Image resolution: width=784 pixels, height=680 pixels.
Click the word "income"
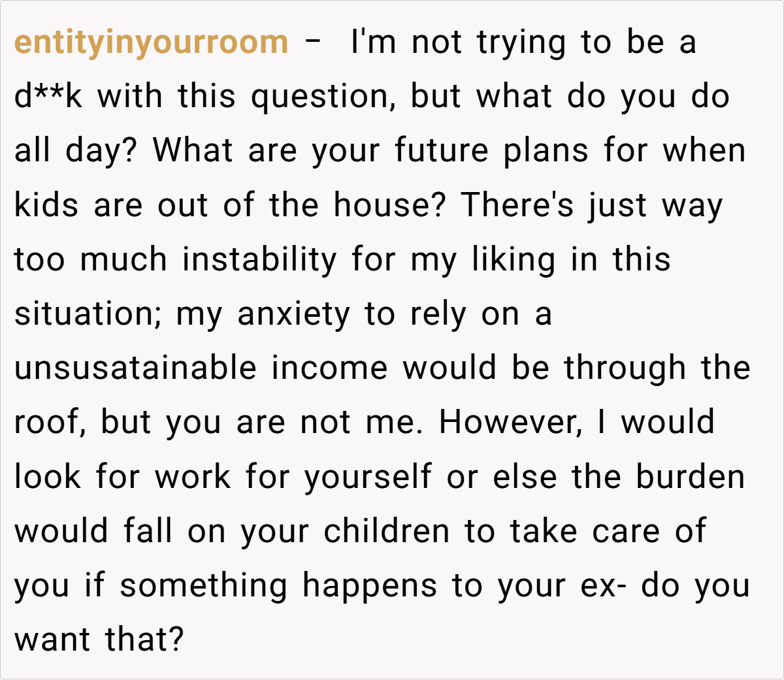329,368
